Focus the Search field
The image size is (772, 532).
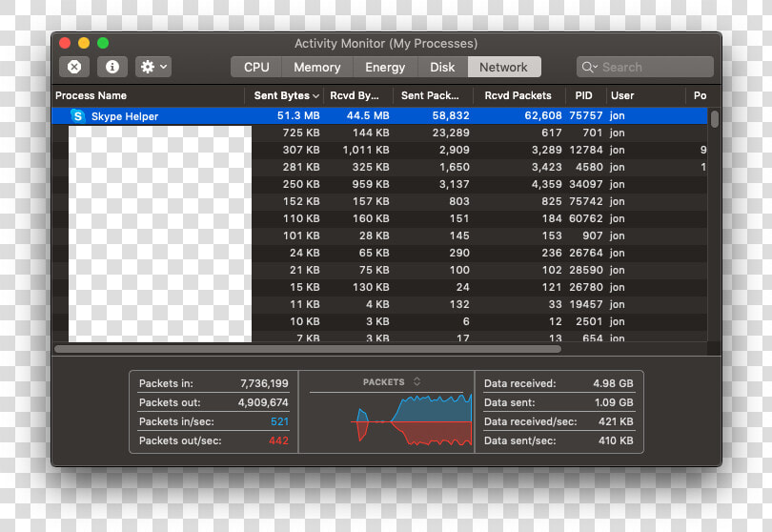click(x=645, y=67)
